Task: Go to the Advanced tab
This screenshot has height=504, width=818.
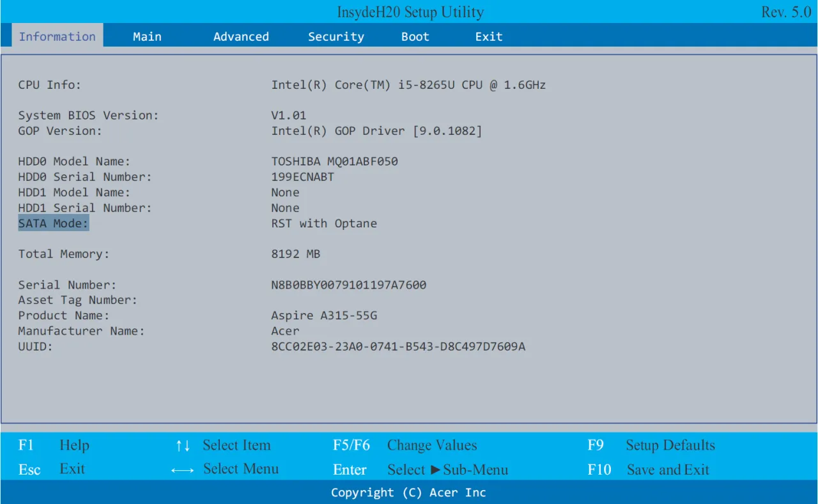Action: click(x=241, y=36)
